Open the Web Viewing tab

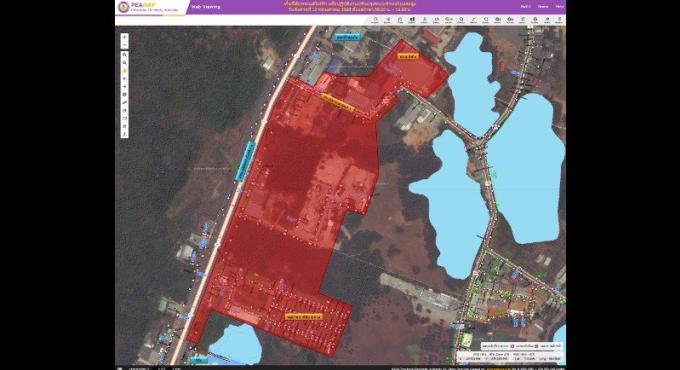point(206,7)
